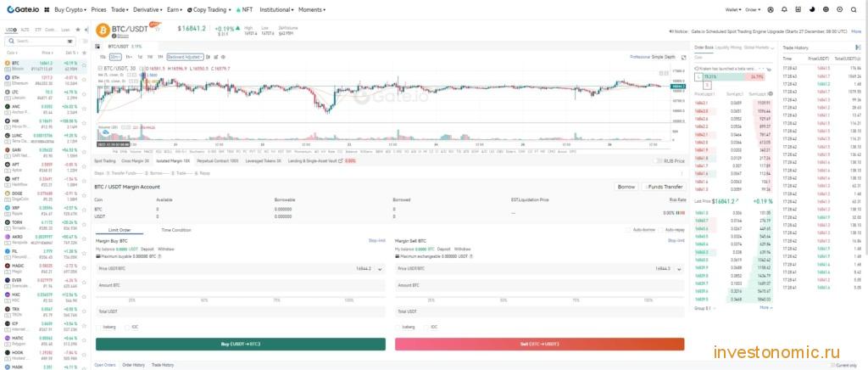Select the Perpetual Contract 100X tab
The image size is (868, 370).
(x=218, y=161)
